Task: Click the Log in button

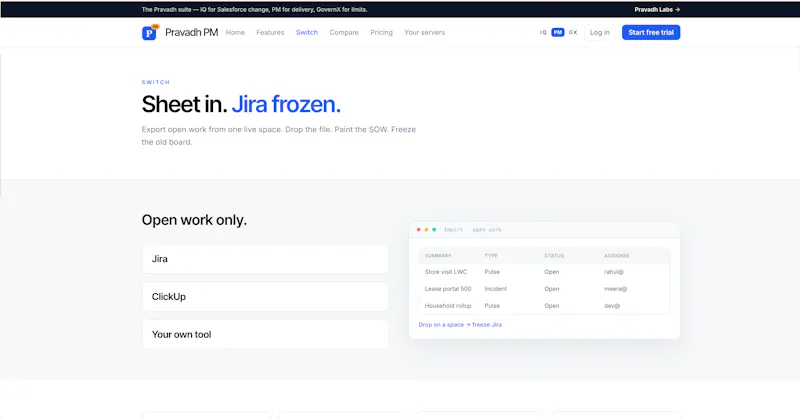Action: [x=599, y=32]
